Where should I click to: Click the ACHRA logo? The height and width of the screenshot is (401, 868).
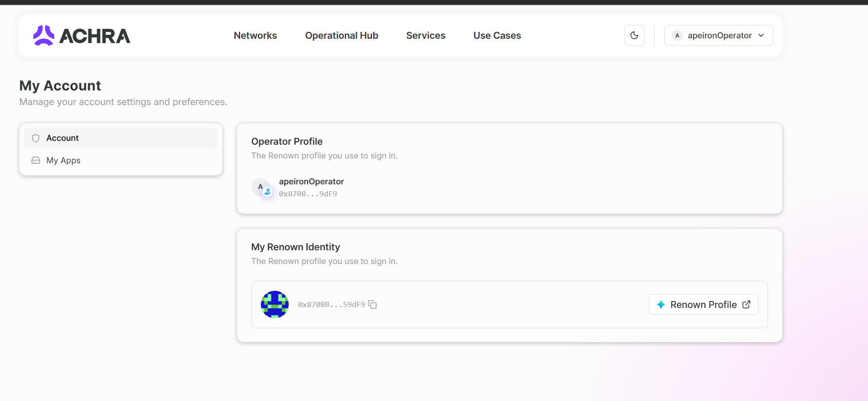(81, 35)
